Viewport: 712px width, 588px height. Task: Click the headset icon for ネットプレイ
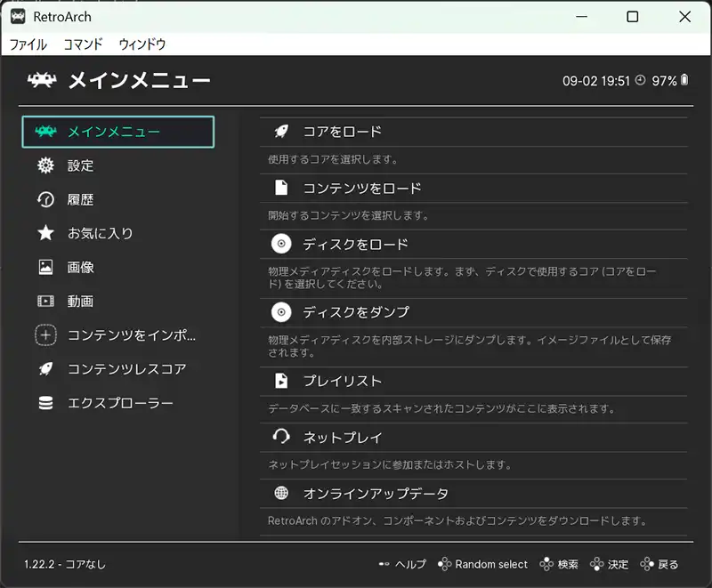pos(281,437)
